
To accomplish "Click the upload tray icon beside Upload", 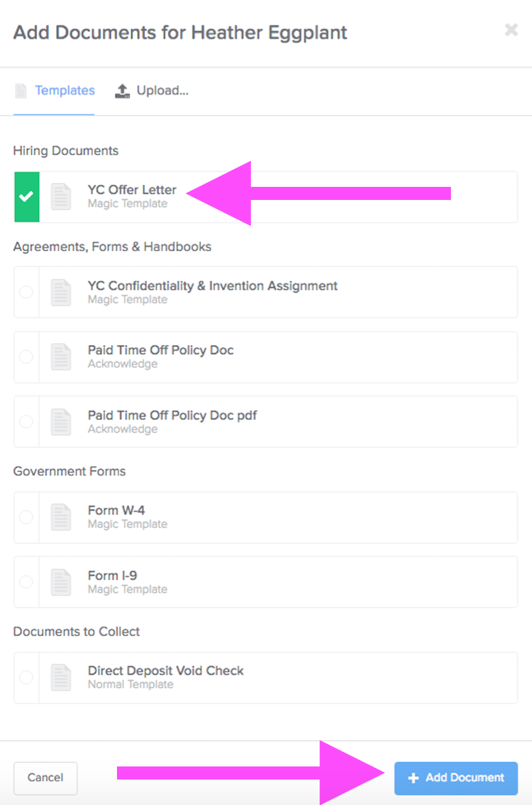I will (x=122, y=91).
